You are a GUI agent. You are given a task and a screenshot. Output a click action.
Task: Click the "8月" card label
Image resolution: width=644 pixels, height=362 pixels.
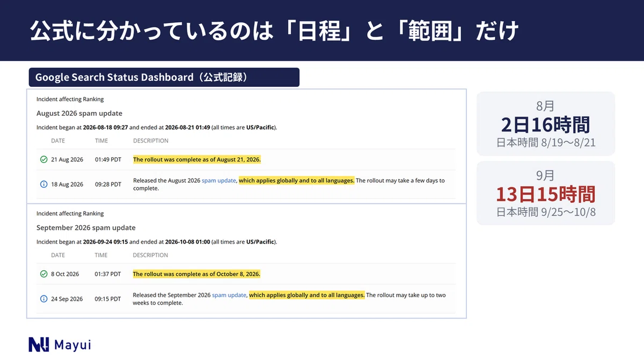(545, 106)
